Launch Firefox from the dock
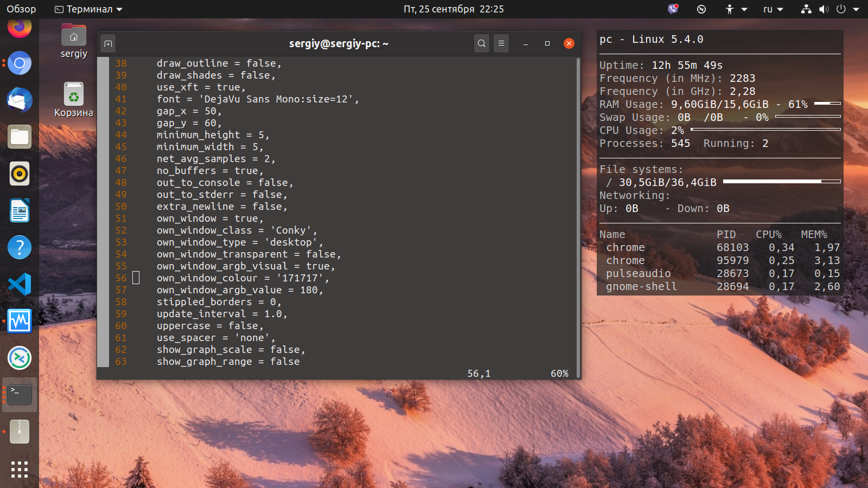This screenshot has height=488, width=868. (20, 27)
